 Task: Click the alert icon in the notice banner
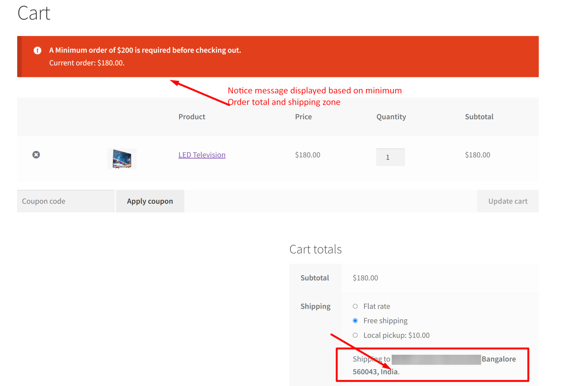click(37, 50)
